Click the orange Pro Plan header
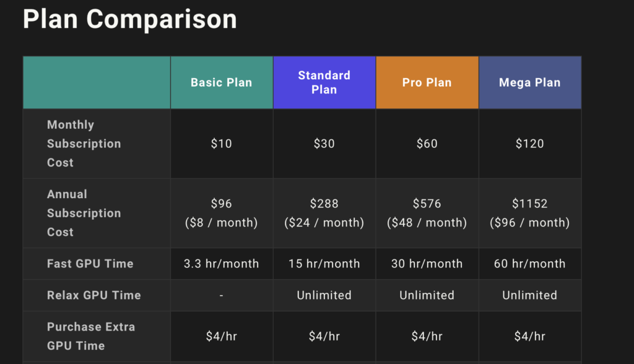Viewport: 634px width, 364px height. [427, 82]
